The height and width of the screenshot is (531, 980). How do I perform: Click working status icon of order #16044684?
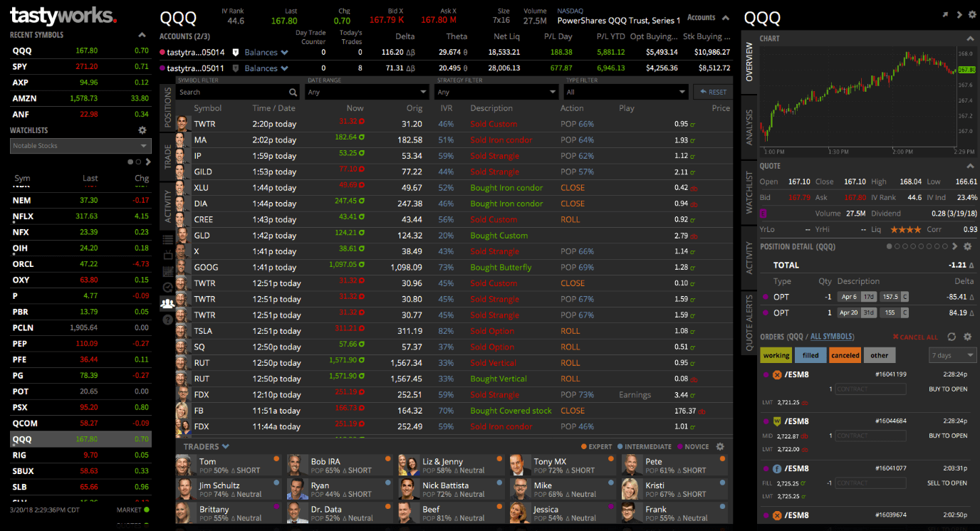[x=777, y=421]
